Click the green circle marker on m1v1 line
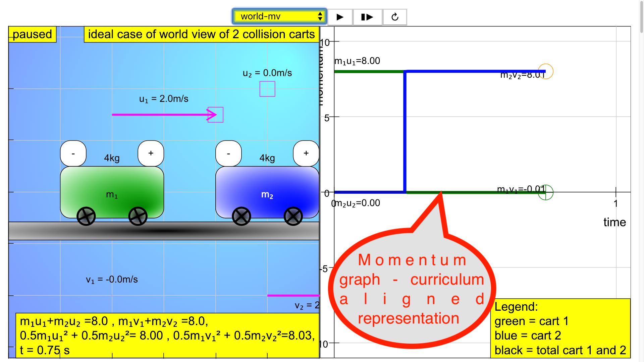The height and width of the screenshot is (362, 644). (x=545, y=192)
